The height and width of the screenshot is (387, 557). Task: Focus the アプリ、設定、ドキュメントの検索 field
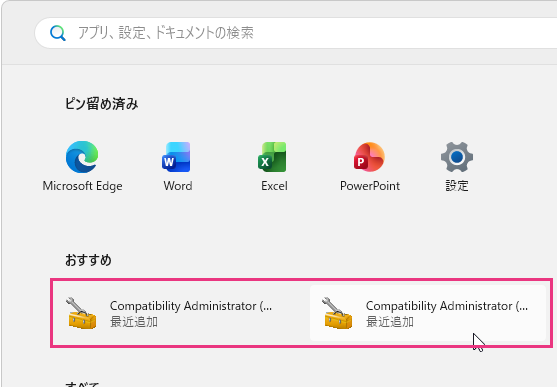pyautogui.click(x=296, y=33)
